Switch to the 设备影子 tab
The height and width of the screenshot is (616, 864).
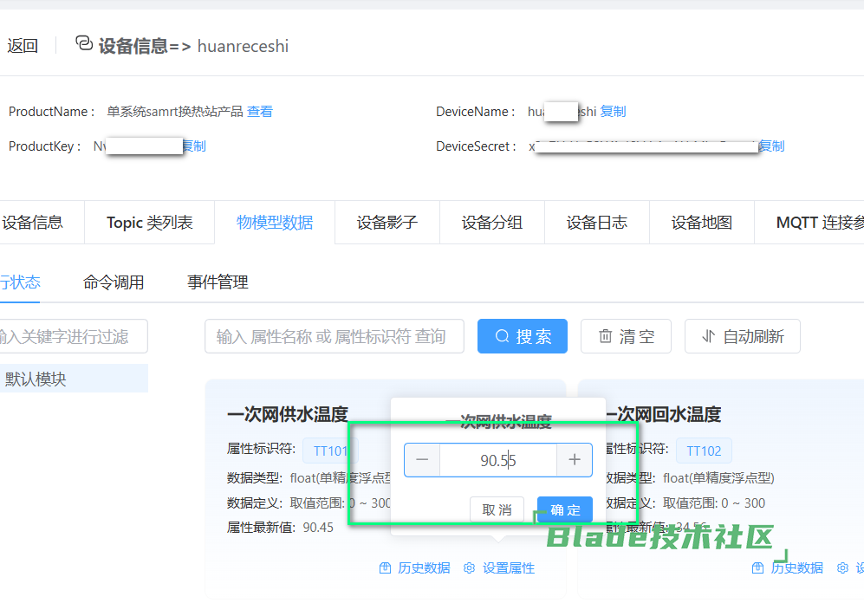click(x=387, y=223)
